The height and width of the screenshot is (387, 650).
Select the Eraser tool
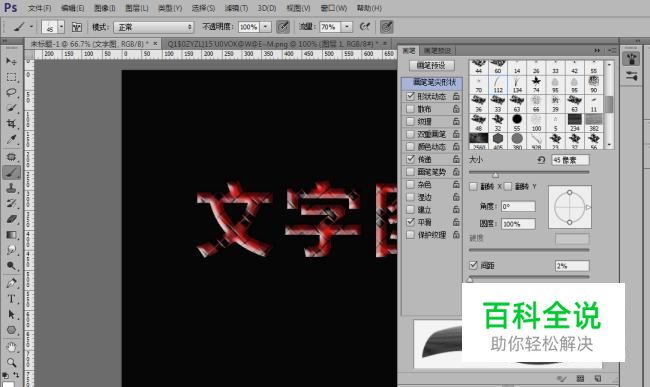click(x=11, y=219)
